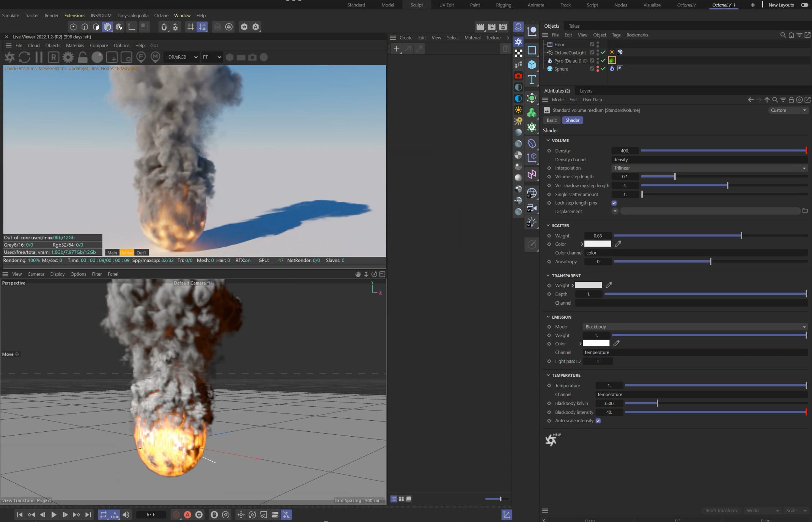Click the Live Viewer pause render icon
This screenshot has width=812, height=522.
(x=39, y=57)
